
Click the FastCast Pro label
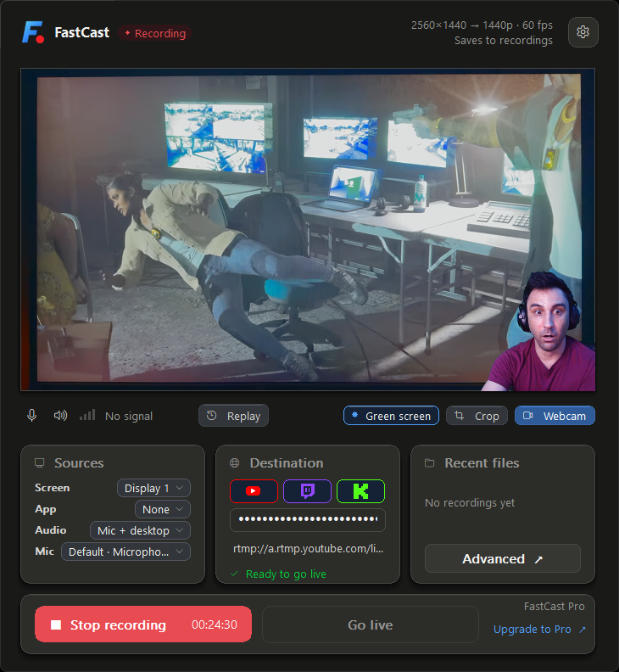(x=554, y=607)
